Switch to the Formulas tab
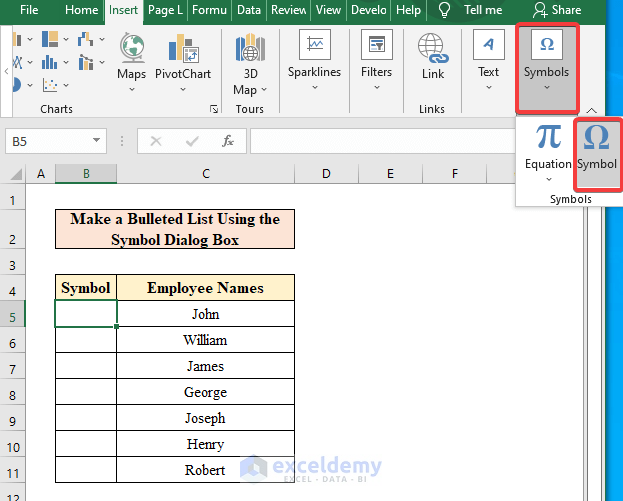This screenshot has height=501, width=623. point(209,10)
